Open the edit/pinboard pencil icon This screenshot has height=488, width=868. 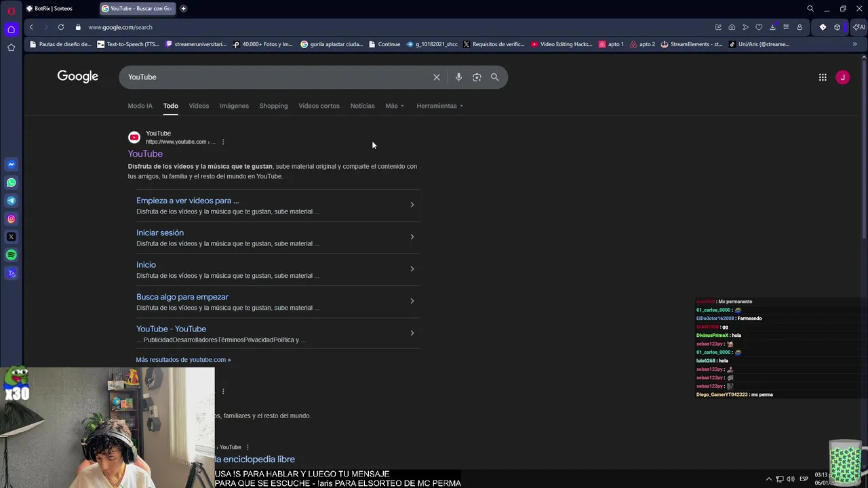point(718,27)
